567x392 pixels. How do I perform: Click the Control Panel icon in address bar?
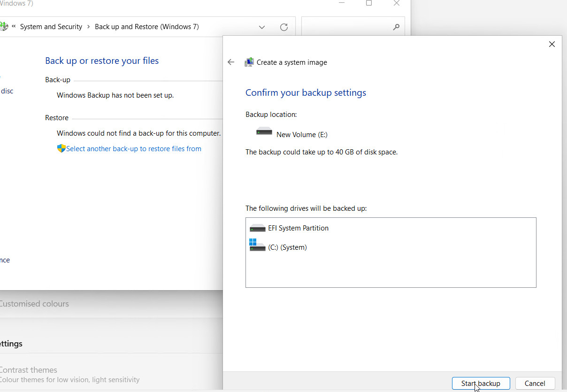[4, 27]
